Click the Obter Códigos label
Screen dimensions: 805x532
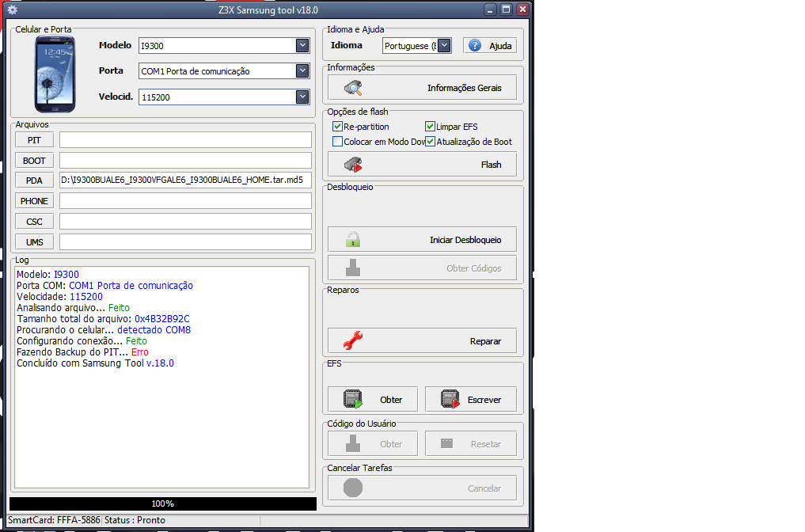[473, 268]
